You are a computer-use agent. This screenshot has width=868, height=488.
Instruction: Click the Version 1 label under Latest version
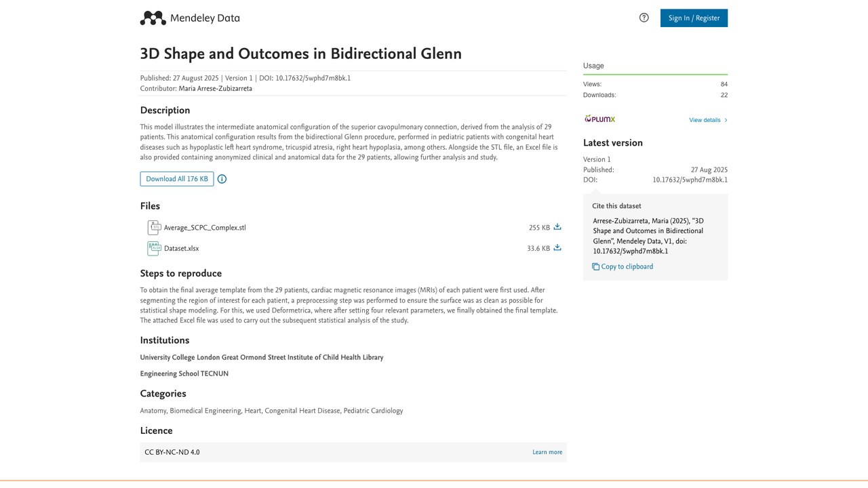(x=597, y=159)
